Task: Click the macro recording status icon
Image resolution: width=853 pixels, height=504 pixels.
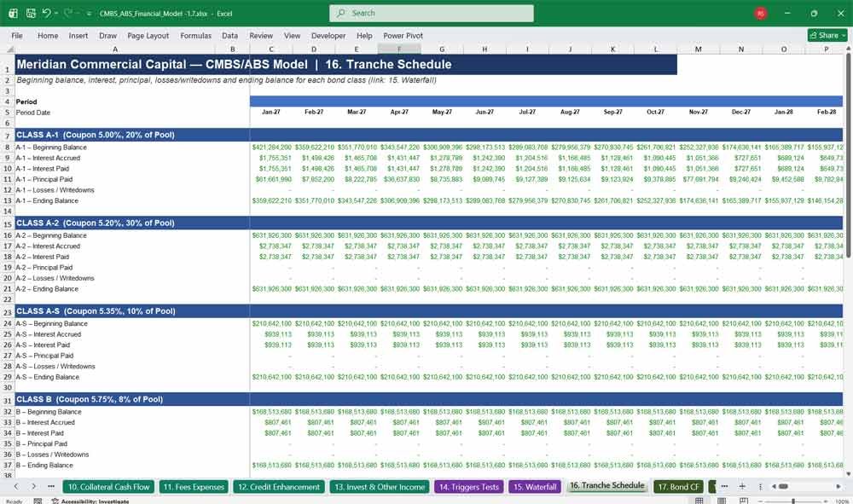Action: tap(38, 501)
